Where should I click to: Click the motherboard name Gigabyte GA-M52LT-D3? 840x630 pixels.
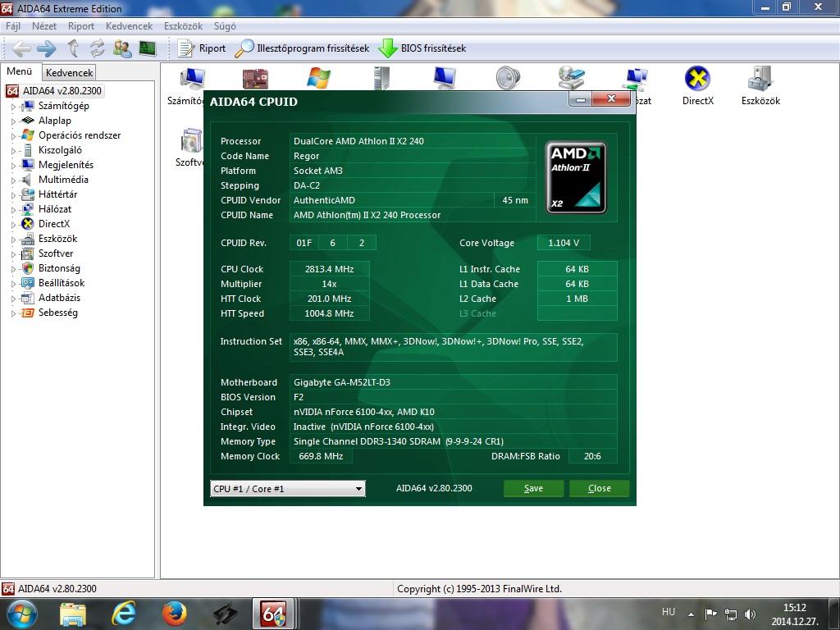tap(342, 382)
